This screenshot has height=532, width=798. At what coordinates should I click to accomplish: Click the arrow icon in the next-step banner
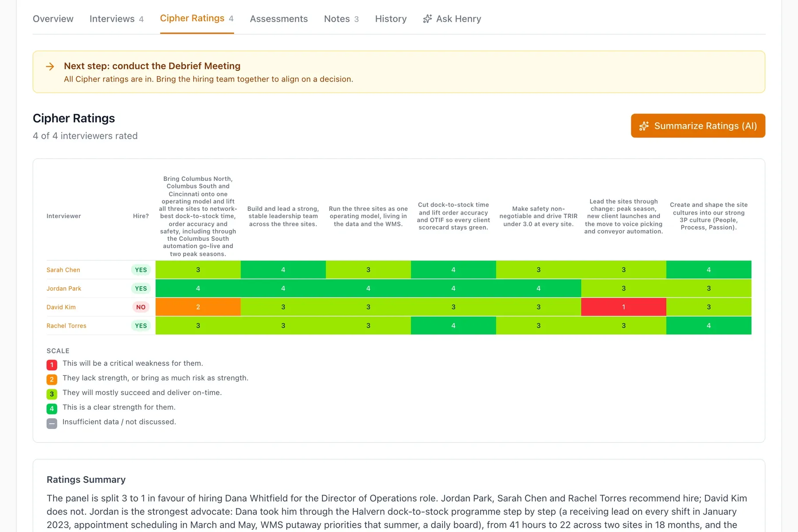50,66
